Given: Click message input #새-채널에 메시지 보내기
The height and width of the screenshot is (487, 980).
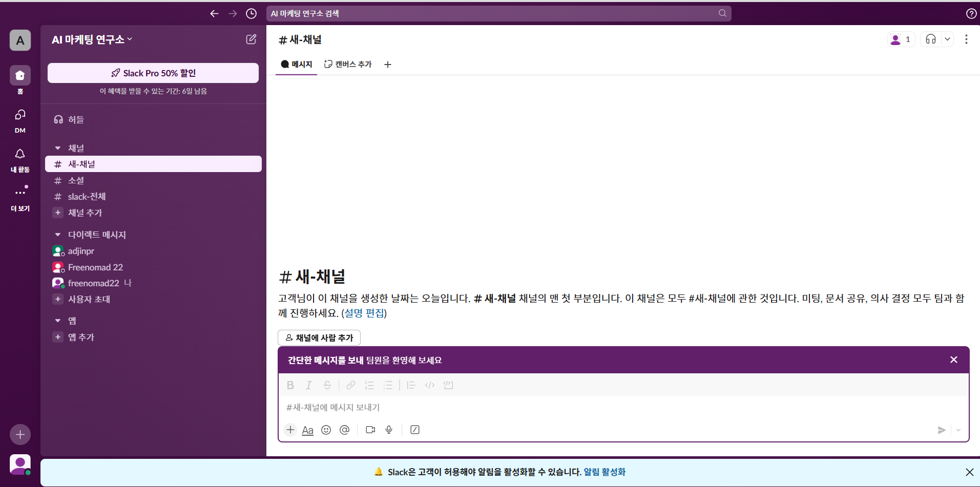Looking at the screenshot, I should tap(623, 408).
